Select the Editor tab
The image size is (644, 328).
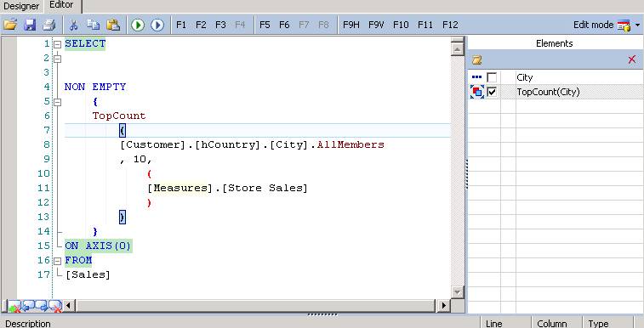click(x=61, y=5)
